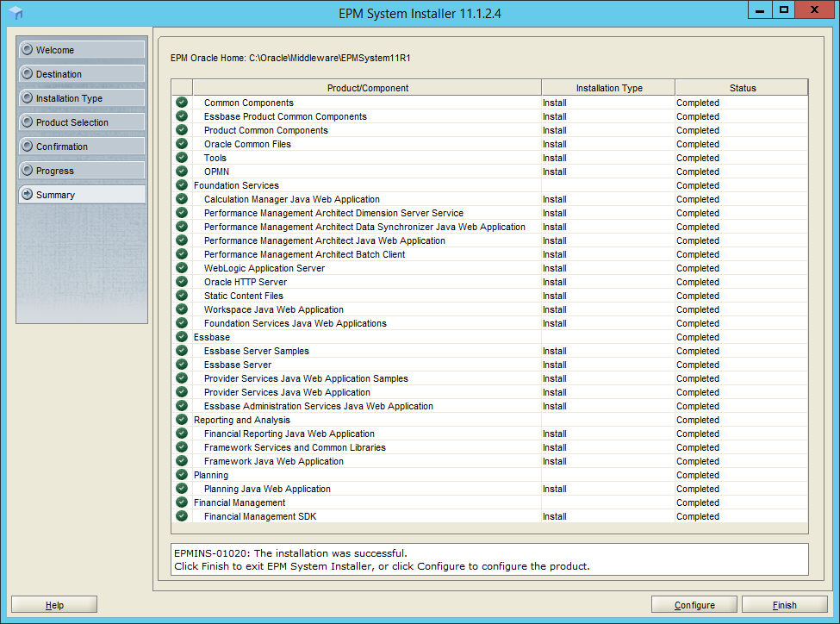
Task: Sort by the Product/Component column header
Action: coord(368,88)
